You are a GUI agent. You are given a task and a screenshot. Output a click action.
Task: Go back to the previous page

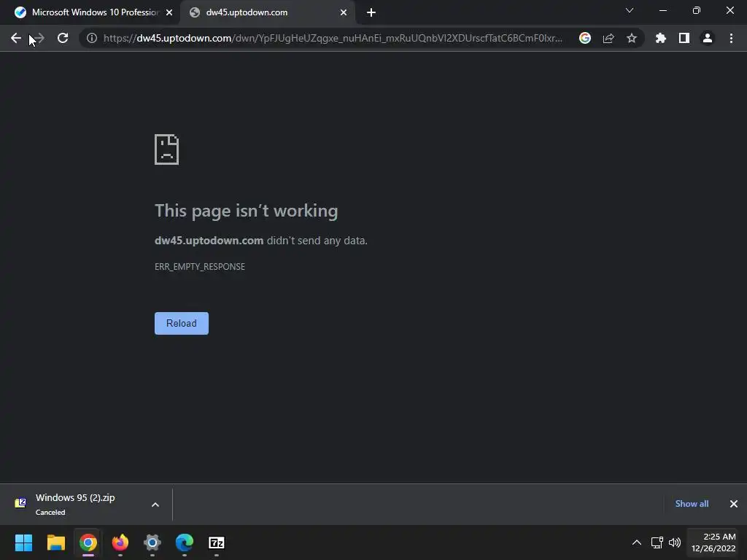coord(16,38)
